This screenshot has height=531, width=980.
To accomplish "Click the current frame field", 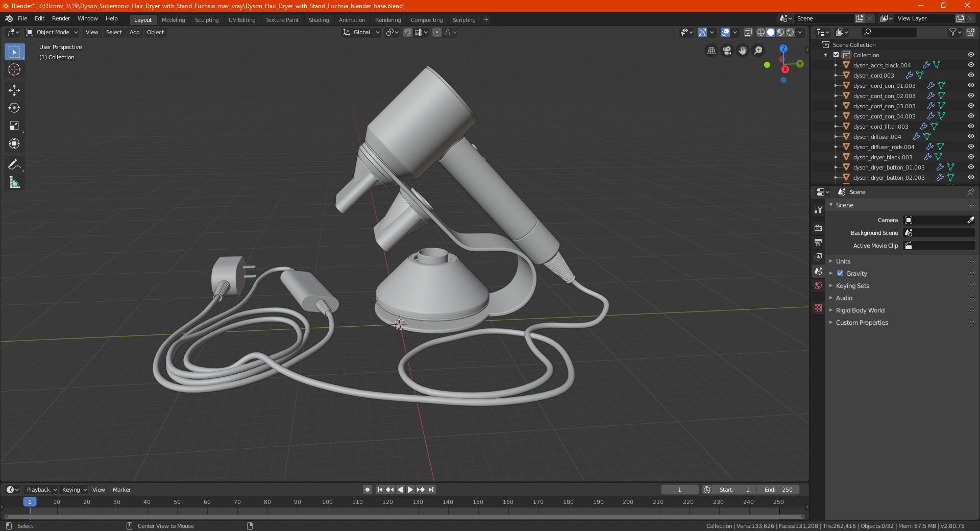I will [x=679, y=490].
